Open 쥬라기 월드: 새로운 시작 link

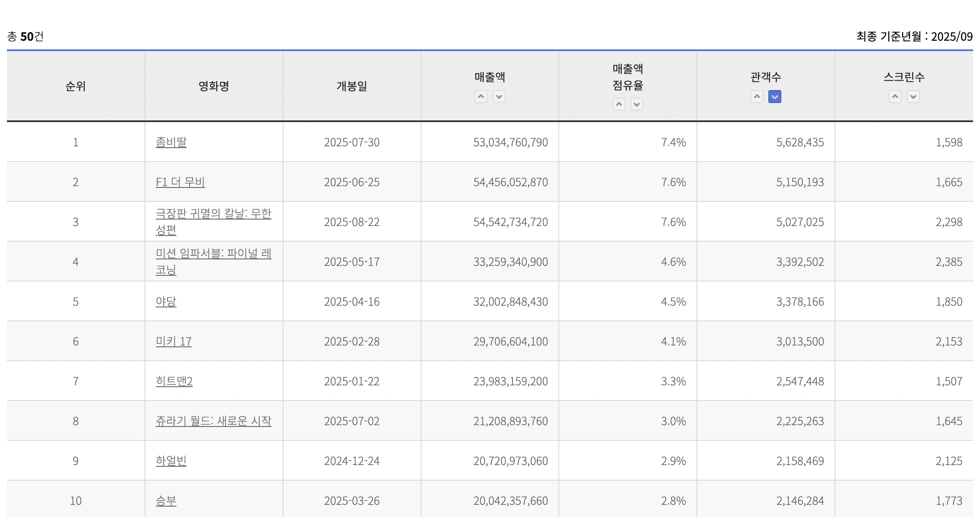pyautogui.click(x=213, y=421)
